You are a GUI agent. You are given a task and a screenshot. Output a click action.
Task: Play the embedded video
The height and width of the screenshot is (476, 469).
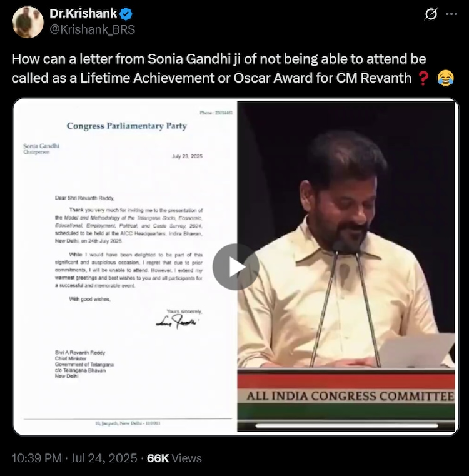tap(236, 267)
